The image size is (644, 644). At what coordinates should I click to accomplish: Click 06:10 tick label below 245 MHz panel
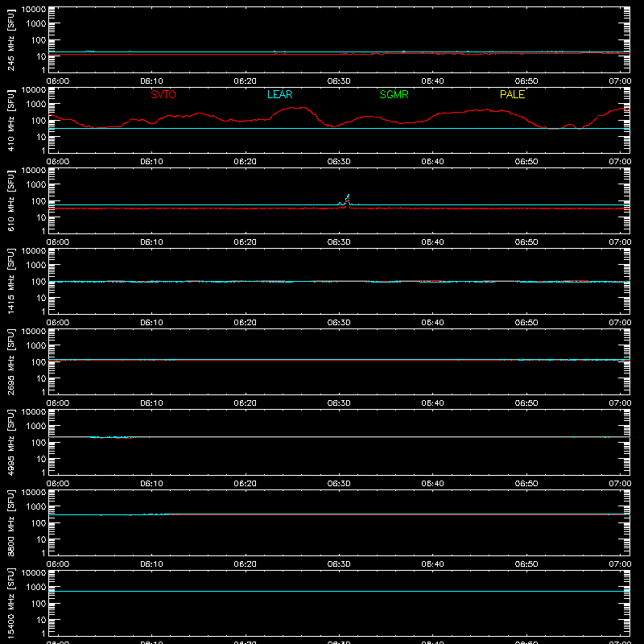pos(151,81)
